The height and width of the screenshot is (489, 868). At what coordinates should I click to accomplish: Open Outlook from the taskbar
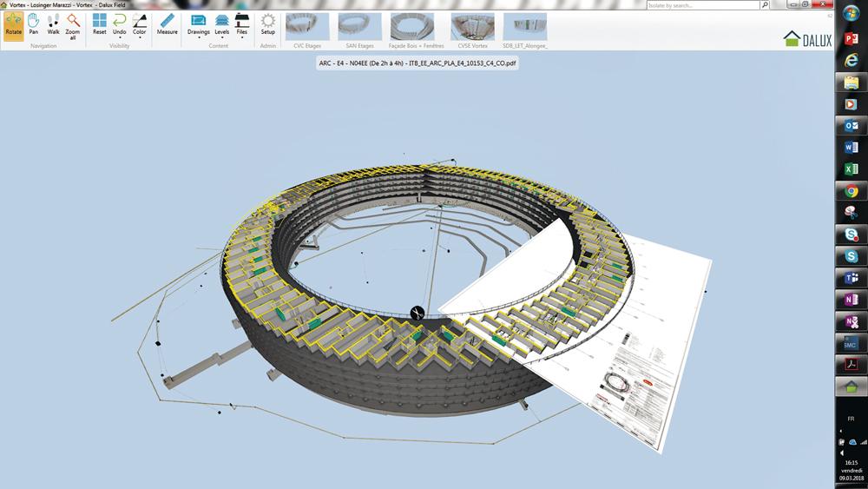(x=851, y=126)
